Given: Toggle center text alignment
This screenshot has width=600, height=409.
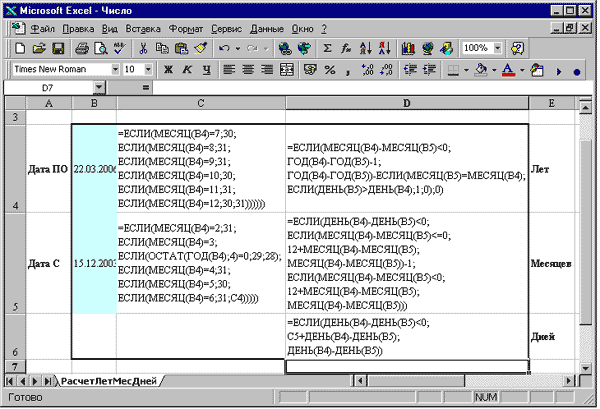Looking at the screenshot, I should (248, 70).
